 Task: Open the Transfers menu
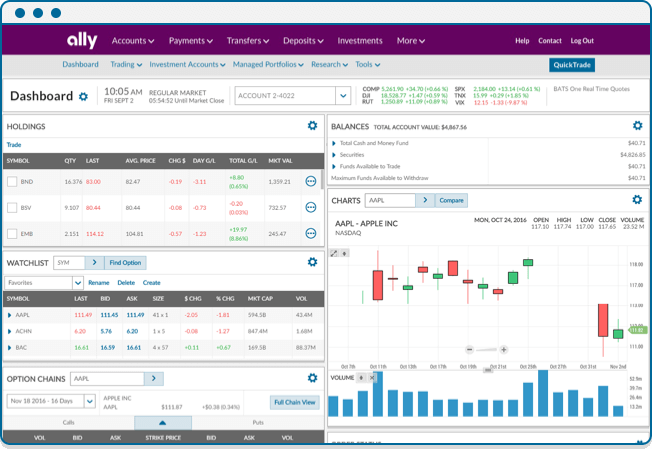(x=247, y=41)
